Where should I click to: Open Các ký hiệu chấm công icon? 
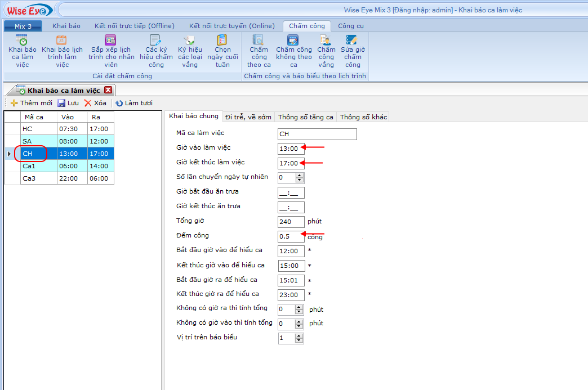tap(155, 41)
